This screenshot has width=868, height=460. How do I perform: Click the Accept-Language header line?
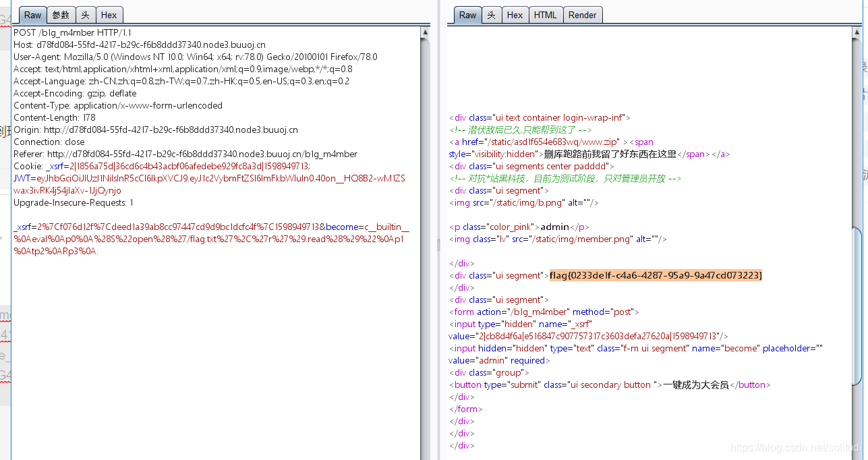click(181, 81)
